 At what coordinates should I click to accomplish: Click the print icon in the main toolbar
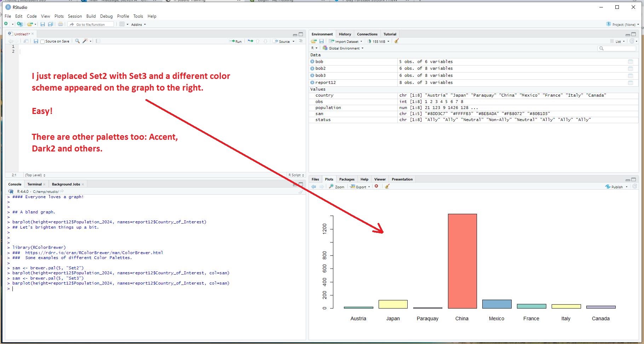pyautogui.click(x=61, y=24)
